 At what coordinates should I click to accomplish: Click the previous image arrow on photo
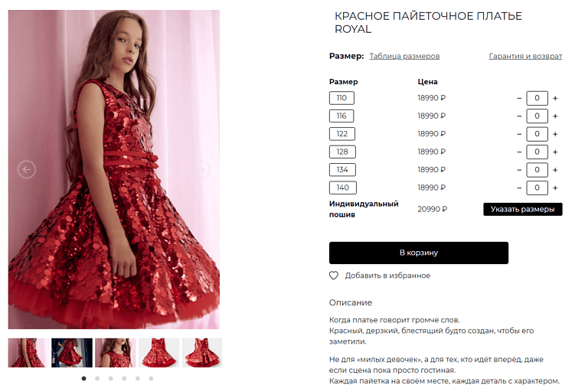tap(27, 169)
